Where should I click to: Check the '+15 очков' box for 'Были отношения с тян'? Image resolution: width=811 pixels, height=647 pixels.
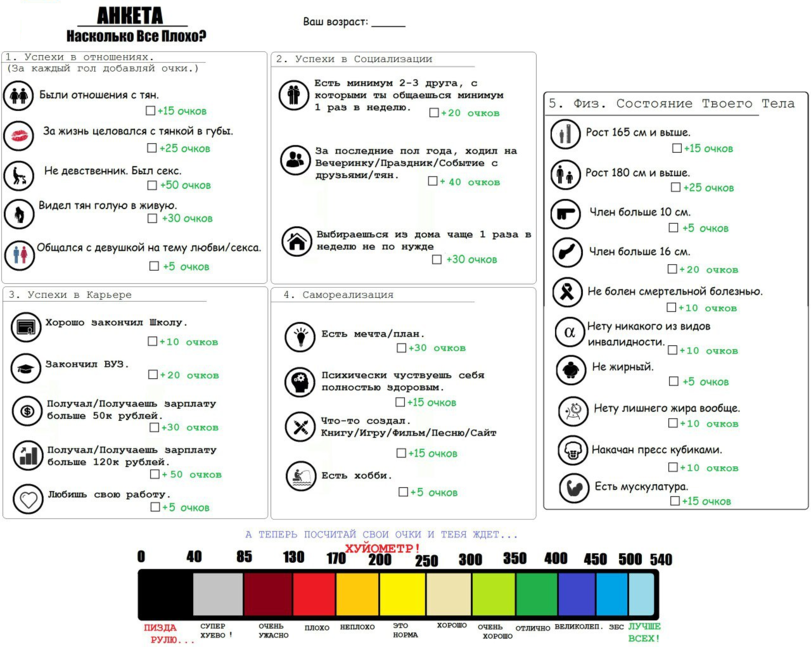(x=151, y=111)
